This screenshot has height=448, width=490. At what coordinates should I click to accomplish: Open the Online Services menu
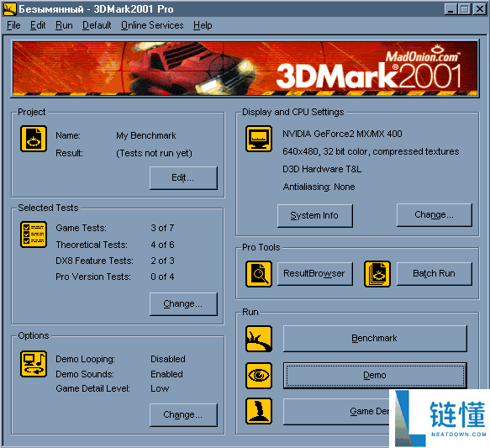[152, 25]
